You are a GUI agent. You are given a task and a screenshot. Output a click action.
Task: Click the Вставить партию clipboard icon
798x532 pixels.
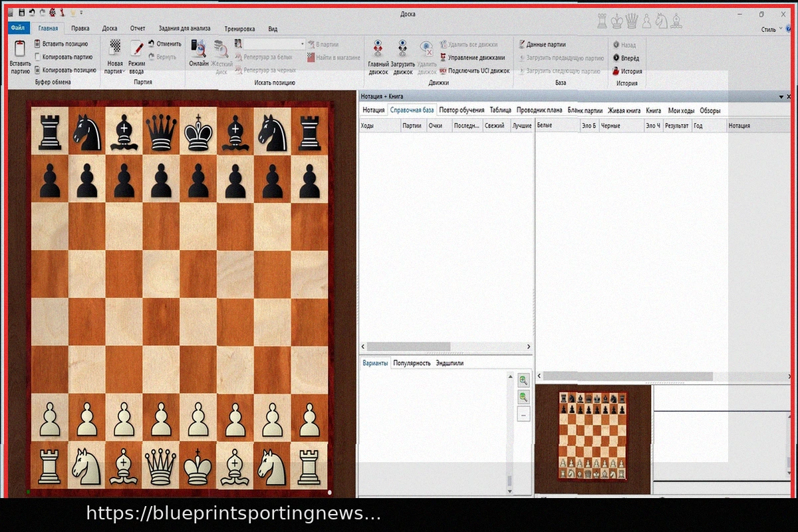pos(20,51)
